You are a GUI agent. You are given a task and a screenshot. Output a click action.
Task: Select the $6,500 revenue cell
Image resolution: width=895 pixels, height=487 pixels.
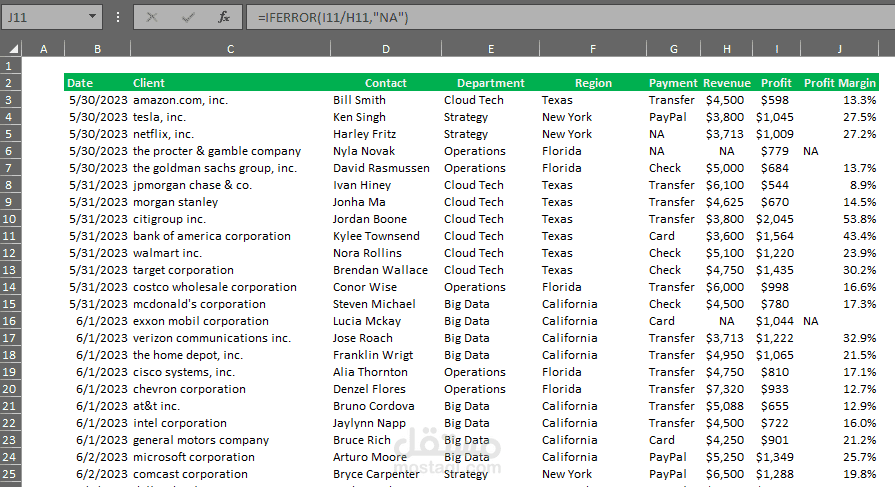727,474
